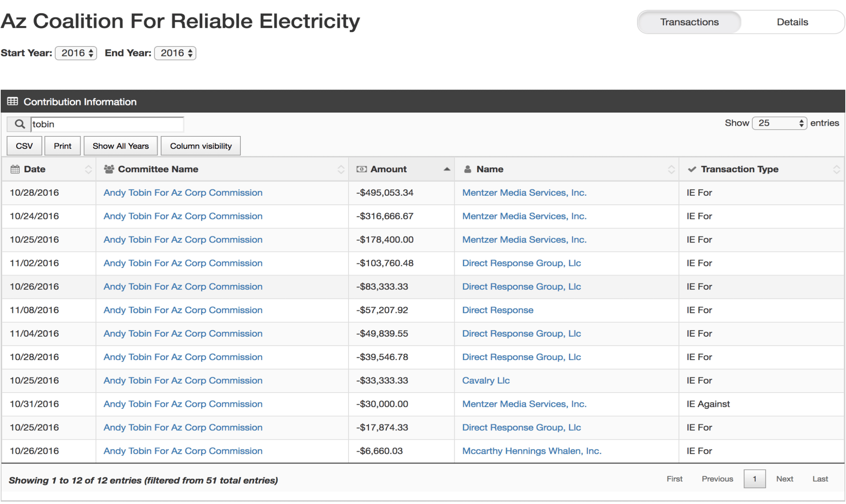Open Andy Tobin committee link in -$495,053.34 row

coord(183,193)
